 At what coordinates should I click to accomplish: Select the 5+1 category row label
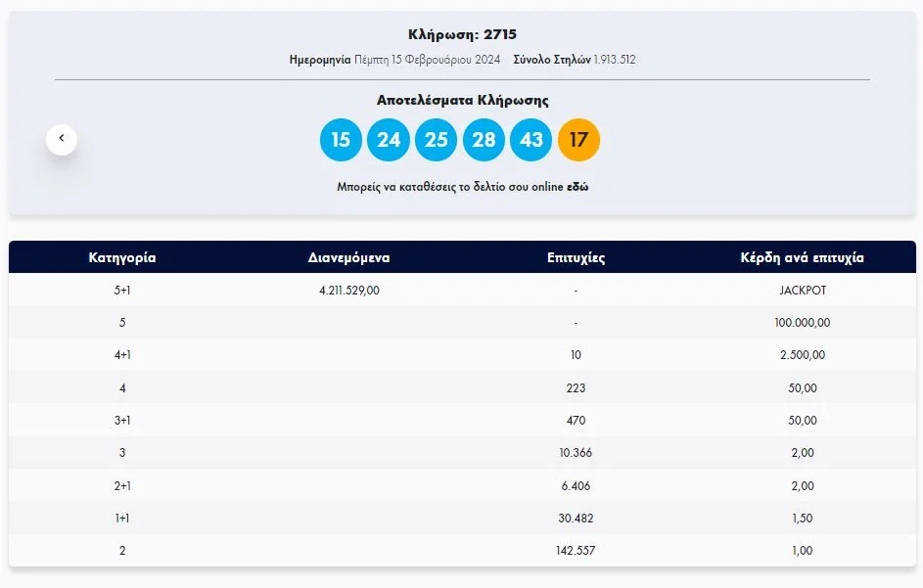pyautogui.click(x=122, y=291)
